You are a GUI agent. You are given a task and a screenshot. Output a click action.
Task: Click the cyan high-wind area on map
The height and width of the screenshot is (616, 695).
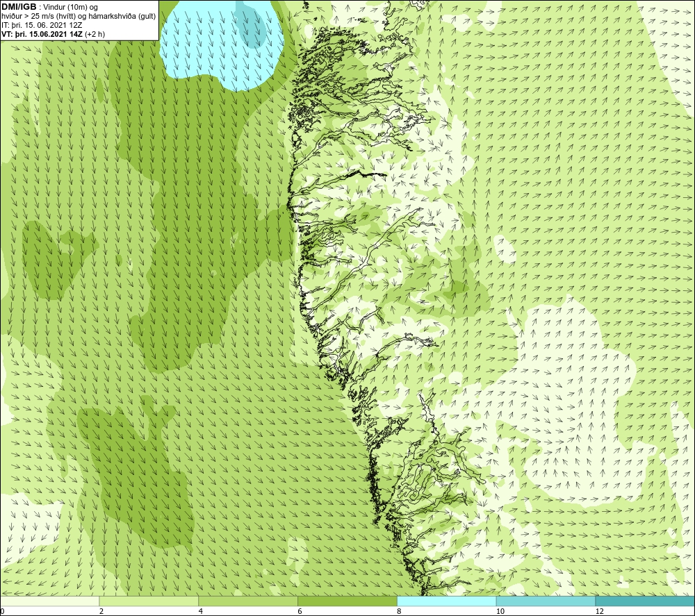point(222,44)
